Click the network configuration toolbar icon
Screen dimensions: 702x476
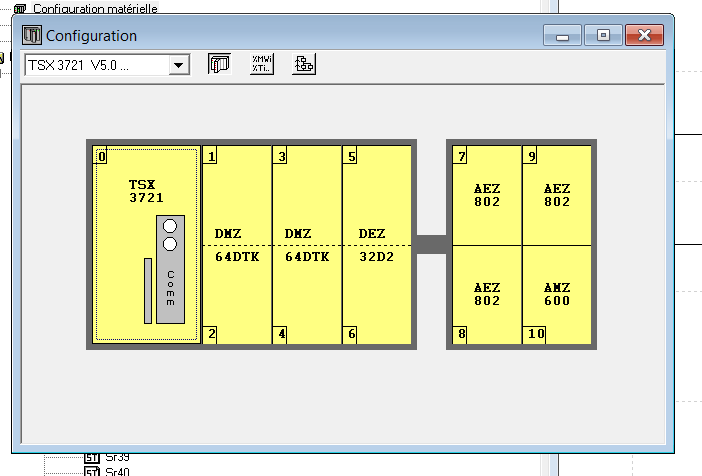pyautogui.click(x=303, y=65)
